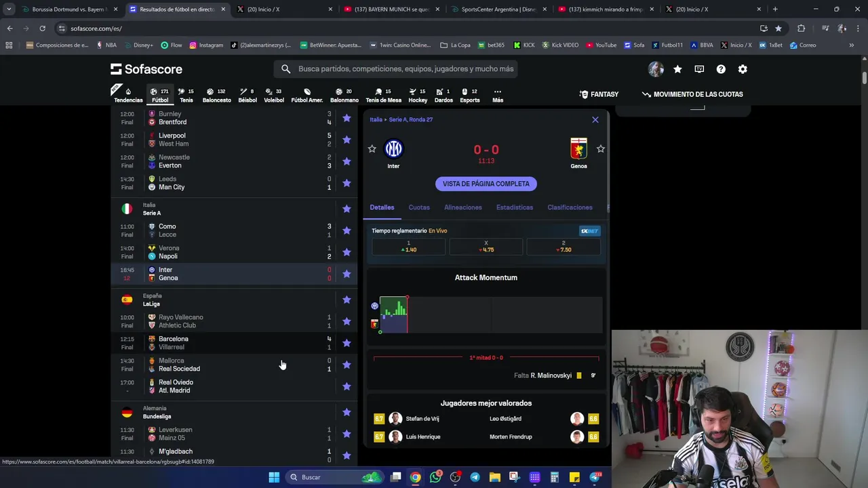Image resolution: width=868 pixels, height=488 pixels.
Task: Select the Esports category icon
Action: [x=470, y=95]
